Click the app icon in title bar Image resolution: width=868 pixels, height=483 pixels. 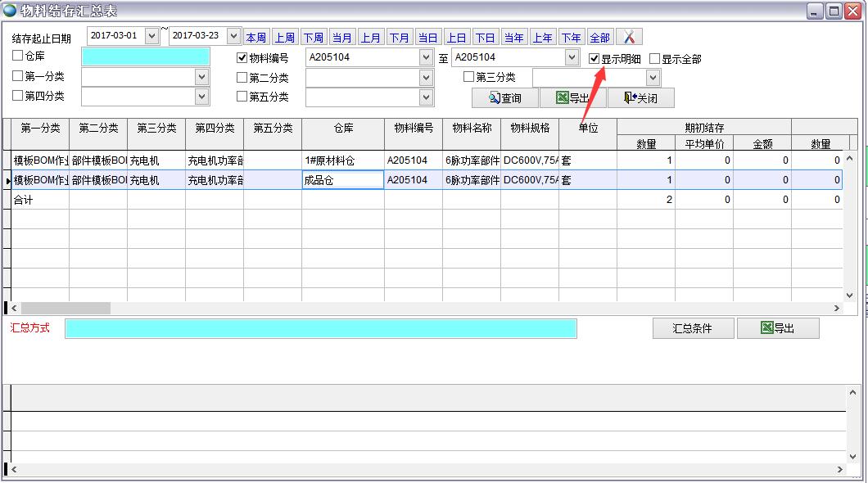(10, 10)
